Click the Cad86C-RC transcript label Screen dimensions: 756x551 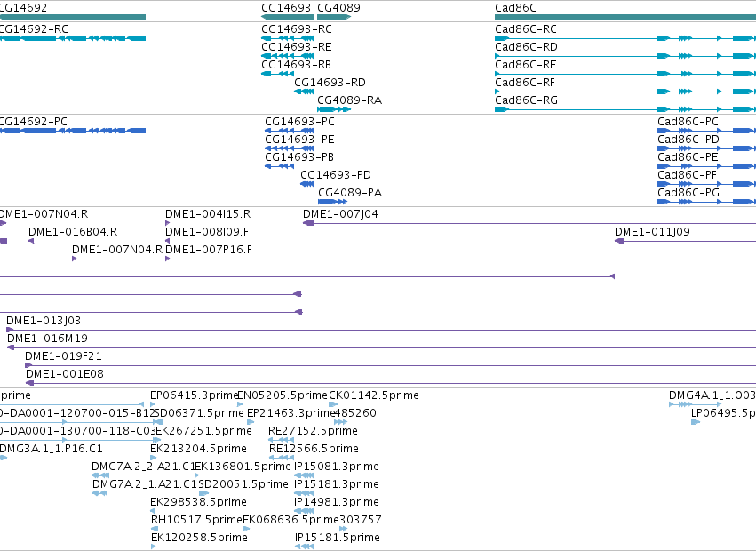(526, 29)
